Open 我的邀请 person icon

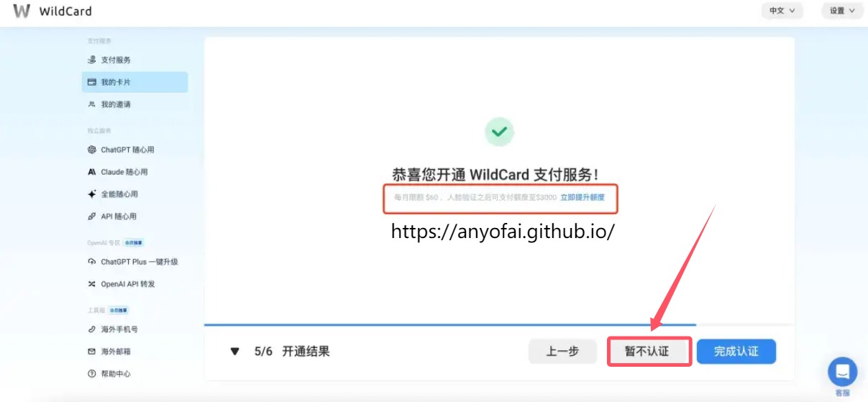[x=91, y=104]
